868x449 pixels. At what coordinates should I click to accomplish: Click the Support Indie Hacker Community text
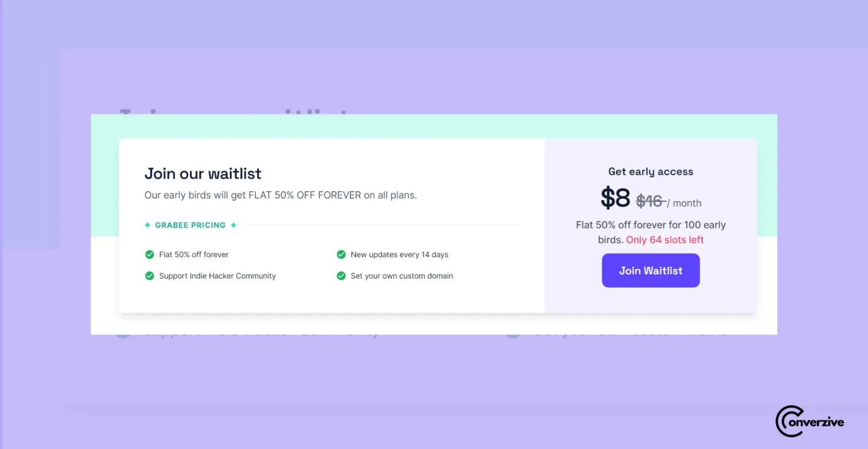[x=218, y=276]
